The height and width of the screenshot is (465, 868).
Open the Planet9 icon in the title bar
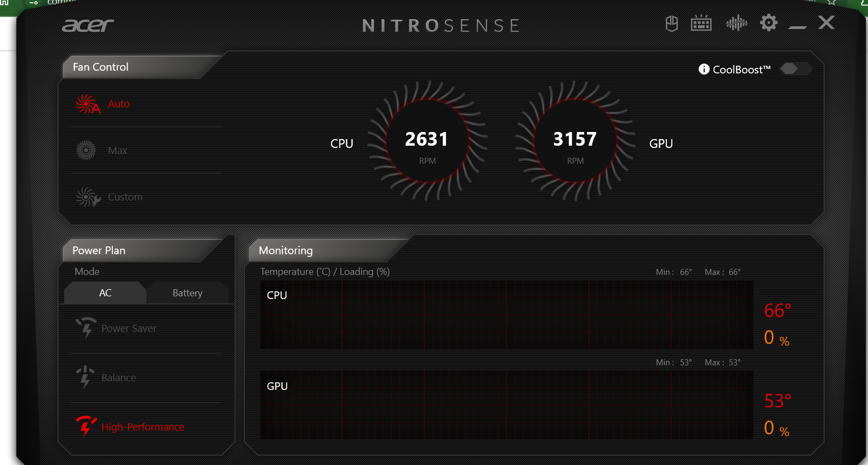click(672, 24)
